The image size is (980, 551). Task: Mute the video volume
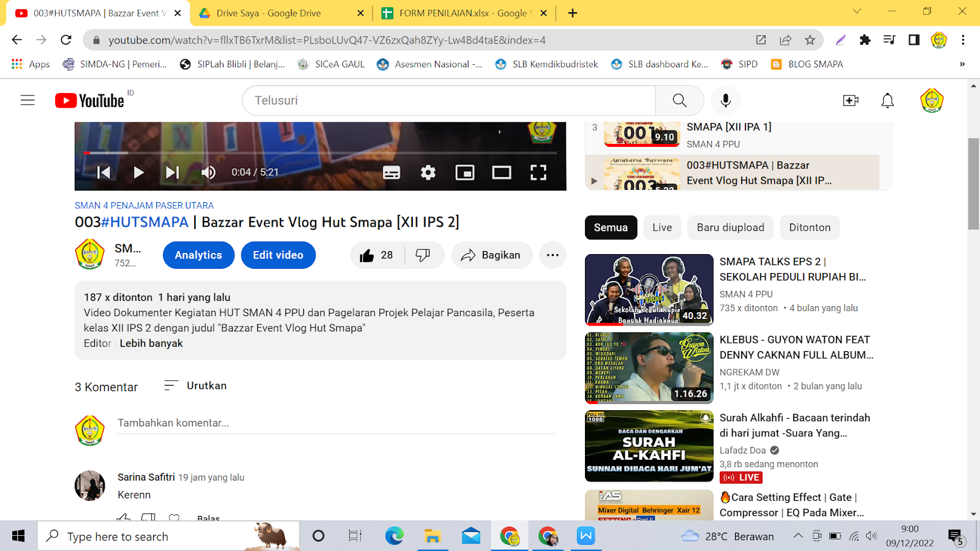208,173
